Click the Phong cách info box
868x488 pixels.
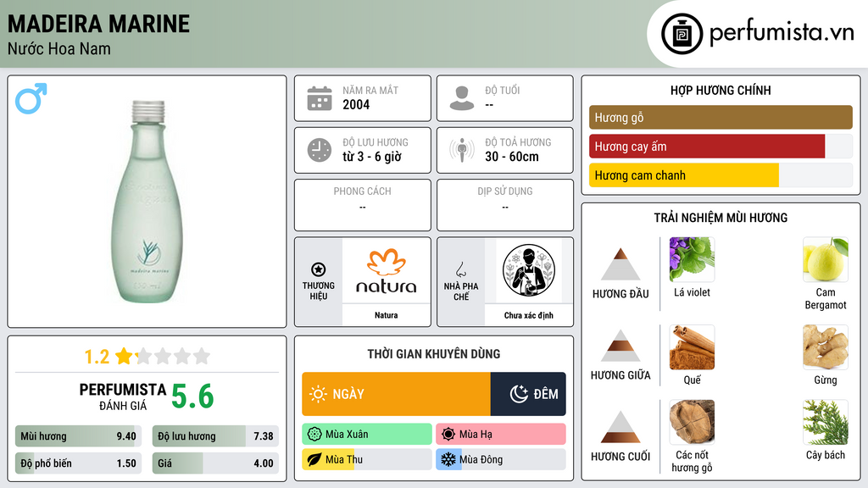click(363, 205)
